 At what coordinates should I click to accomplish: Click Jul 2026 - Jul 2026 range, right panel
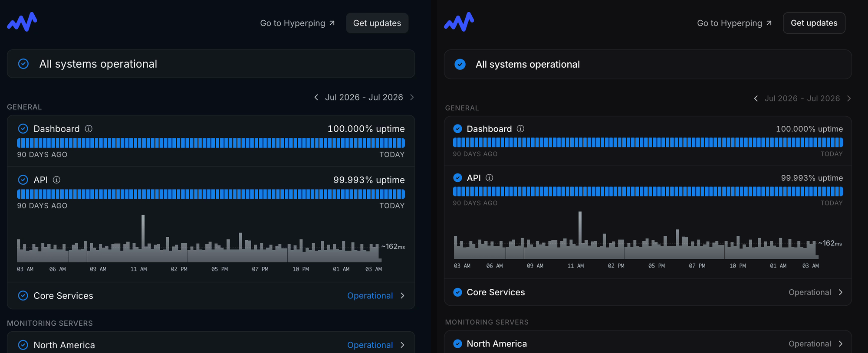pyautogui.click(x=802, y=98)
